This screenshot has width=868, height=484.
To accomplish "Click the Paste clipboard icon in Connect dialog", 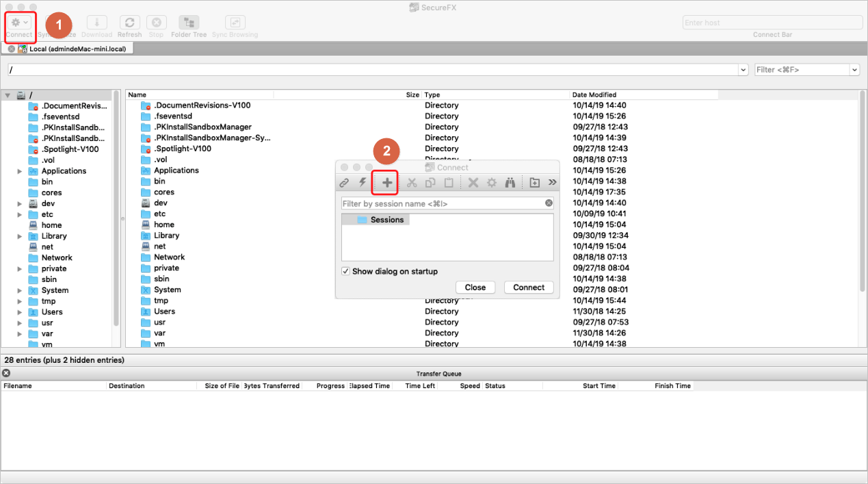I will (449, 183).
